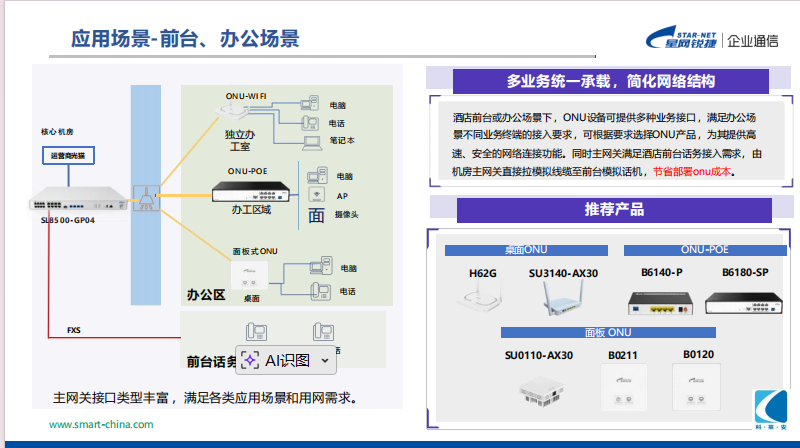Viewport: 800px width, 448px height.
Task: Select the AP icon in 办工区域
Action: (315, 194)
